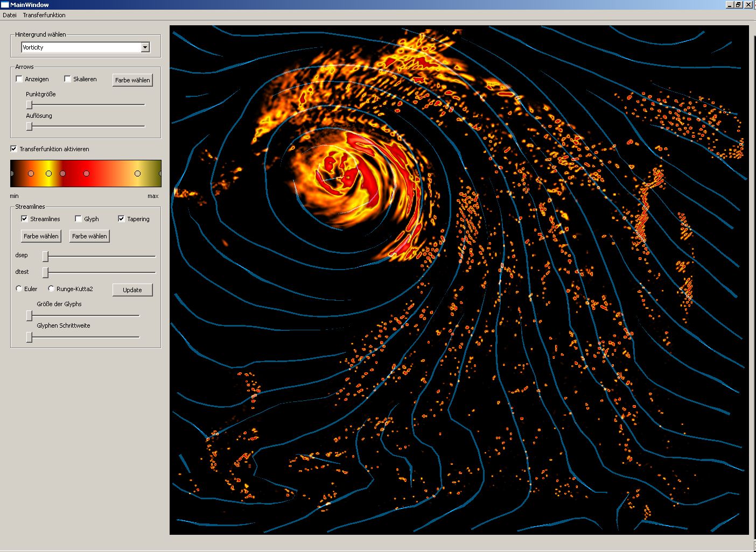The image size is (756, 552).
Task: Click the dtest slider handle
Action: (x=46, y=272)
